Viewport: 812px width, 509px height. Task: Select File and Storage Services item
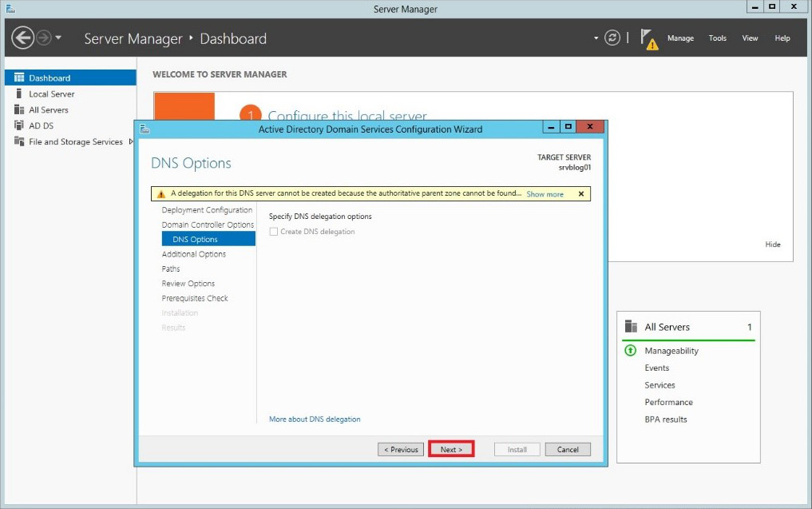tap(76, 141)
